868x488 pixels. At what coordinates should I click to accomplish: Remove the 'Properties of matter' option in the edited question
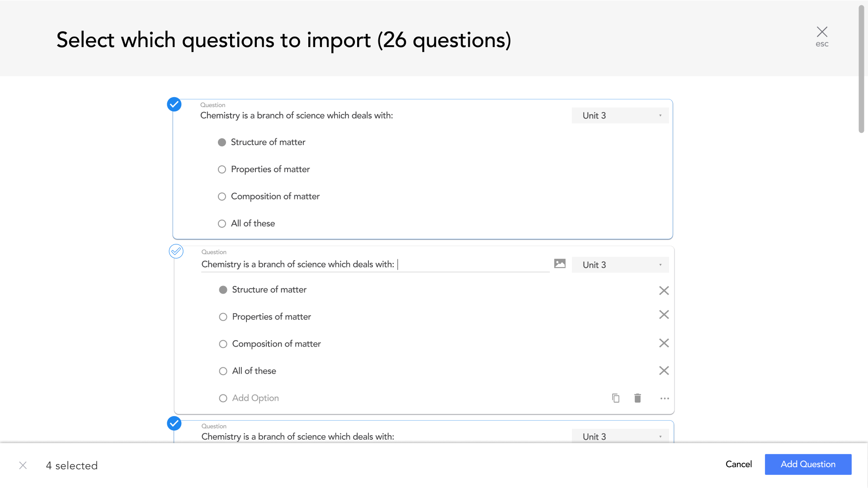[x=664, y=314]
